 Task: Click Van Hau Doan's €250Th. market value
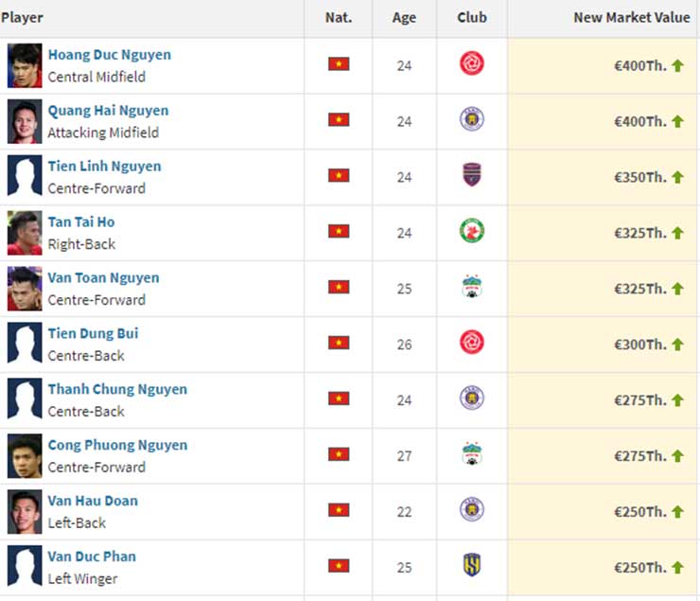click(x=640, y=511)
